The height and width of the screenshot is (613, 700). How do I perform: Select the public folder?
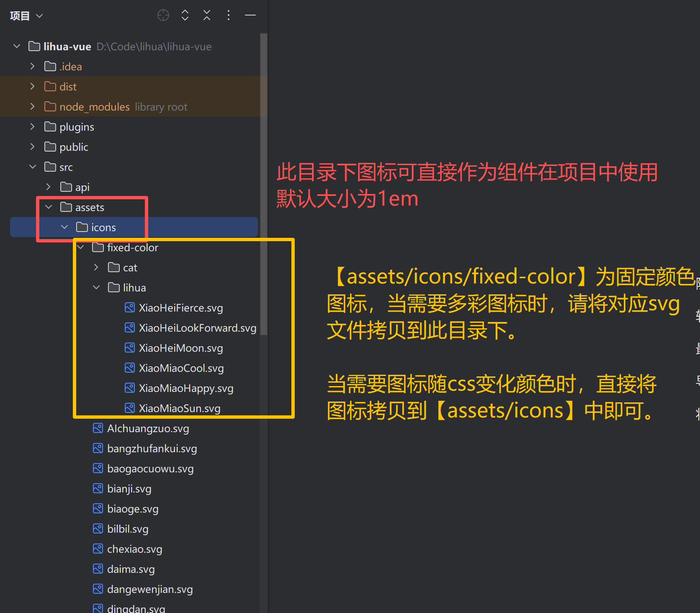click(x=74, y=147)
